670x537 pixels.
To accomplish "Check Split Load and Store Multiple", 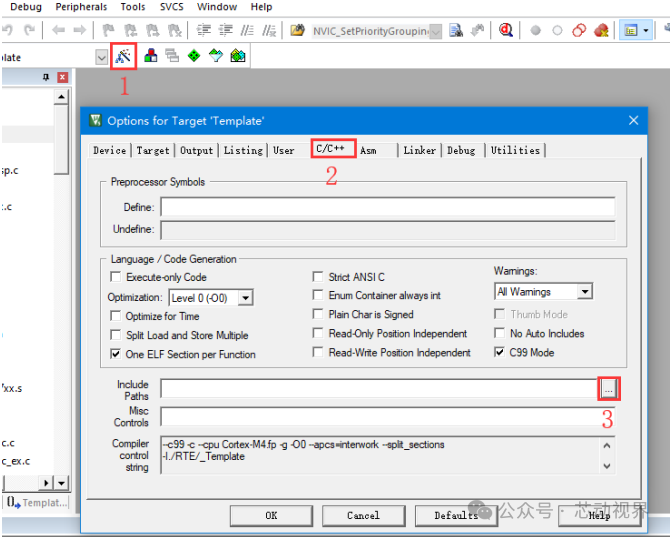I will click(115, 335).
